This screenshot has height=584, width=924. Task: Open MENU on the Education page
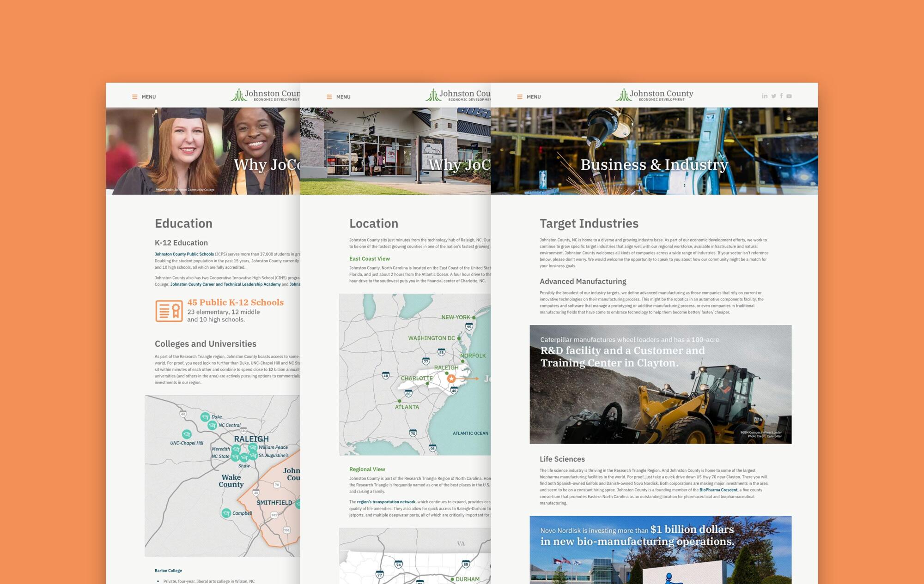coord(144,97)
